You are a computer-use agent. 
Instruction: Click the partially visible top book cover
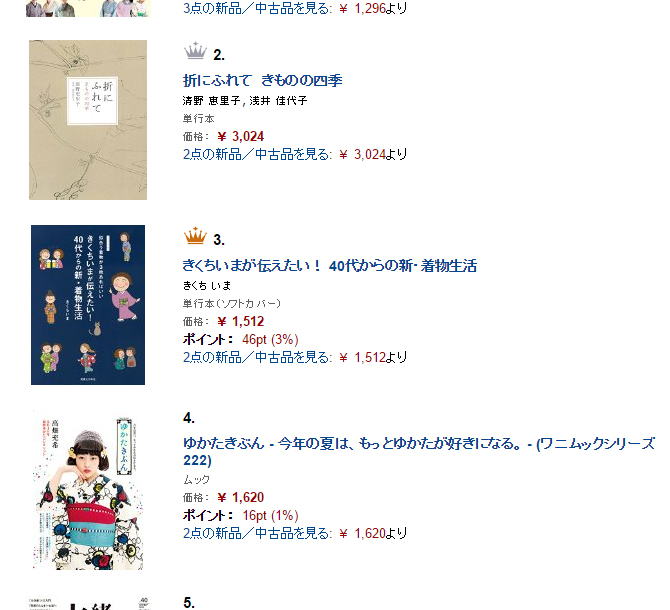[88, 9]
